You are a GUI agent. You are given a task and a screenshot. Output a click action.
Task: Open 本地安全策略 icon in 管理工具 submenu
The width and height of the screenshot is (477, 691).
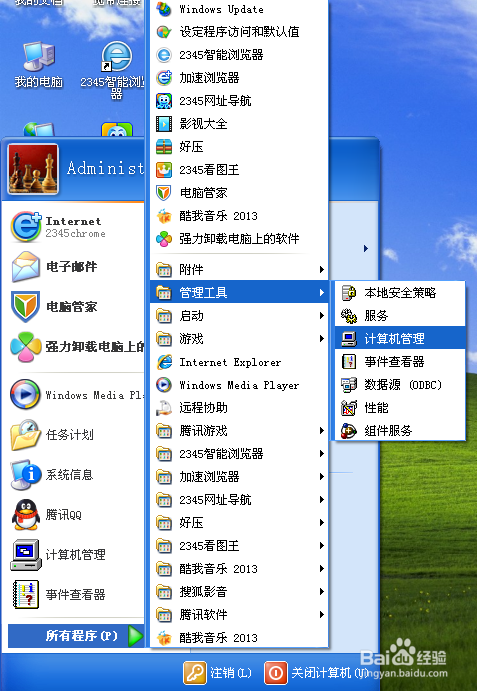tap(349, 293)
